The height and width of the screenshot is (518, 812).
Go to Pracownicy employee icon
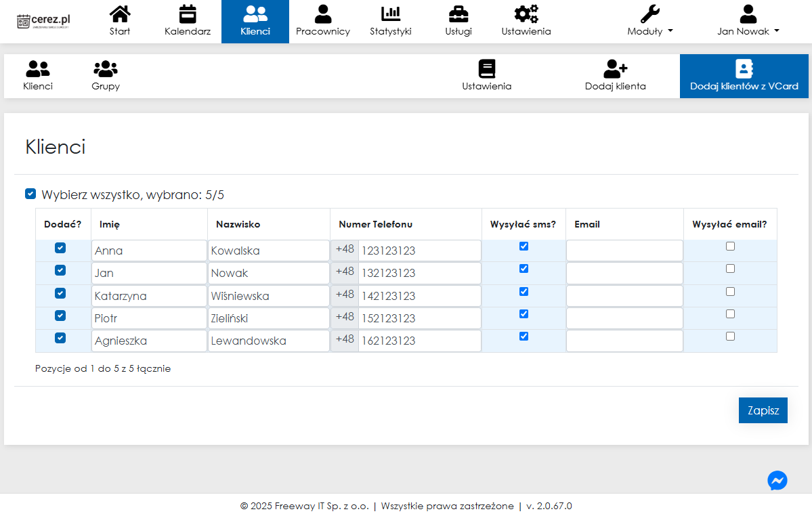323,14
